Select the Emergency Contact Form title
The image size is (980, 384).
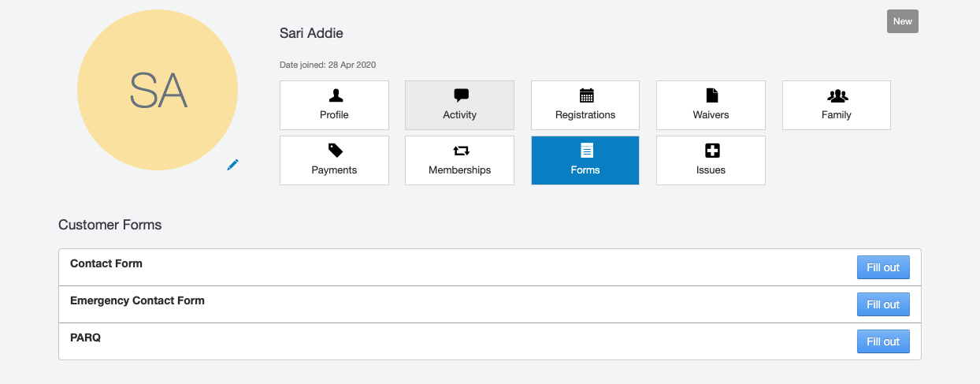[x=137, y=300]
